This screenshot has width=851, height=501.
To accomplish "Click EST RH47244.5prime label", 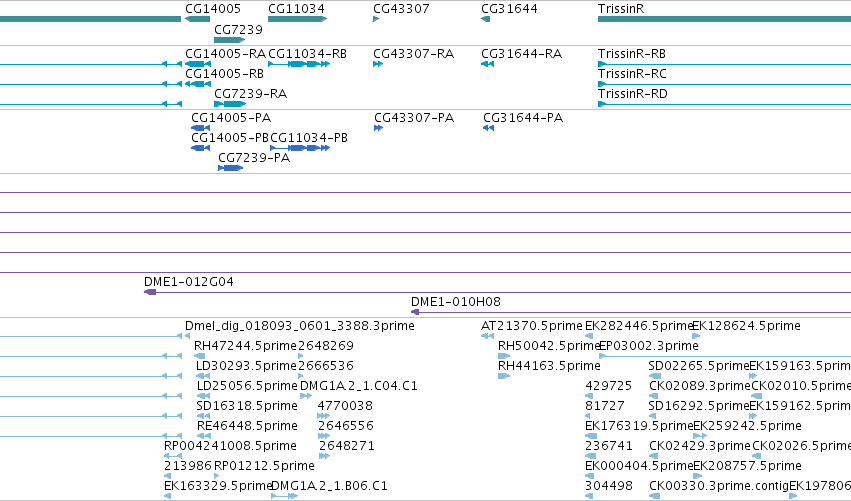I will click(245, 346).
